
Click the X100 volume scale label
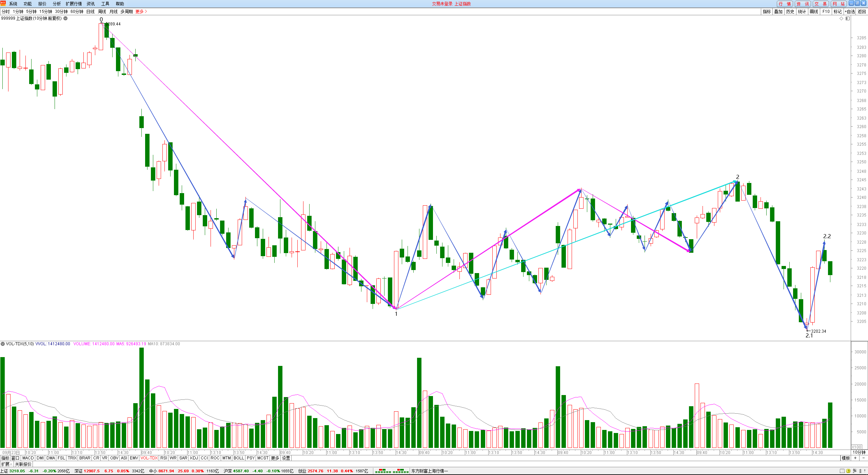point(856,447)
